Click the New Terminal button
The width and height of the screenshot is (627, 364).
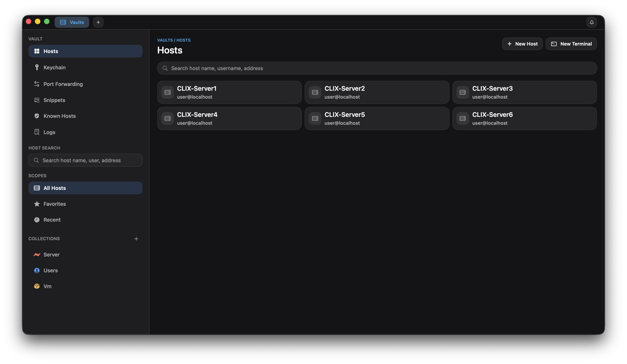coord(571,44)
